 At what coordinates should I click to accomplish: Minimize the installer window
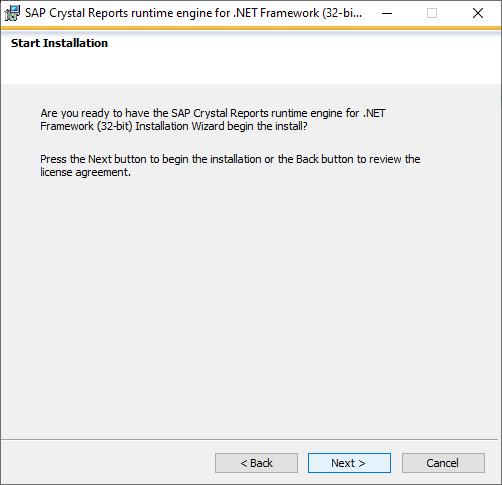coord(387,13)
